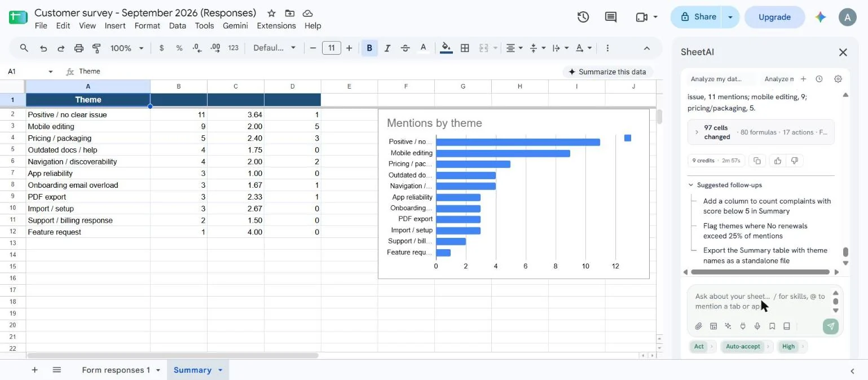Expand the 97 cells changed details
Image resolution: width=868 pixels, height=380 pixels.
(761, 132)
